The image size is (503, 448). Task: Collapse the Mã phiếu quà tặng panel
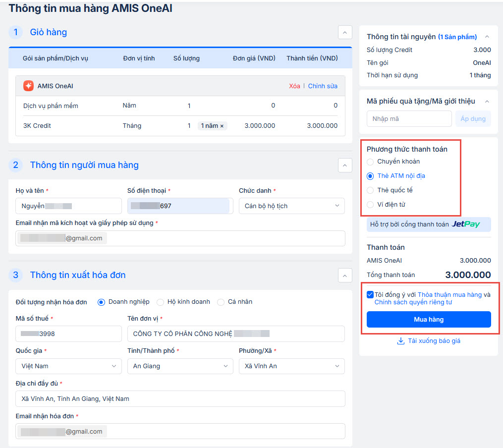click(487, 101)
